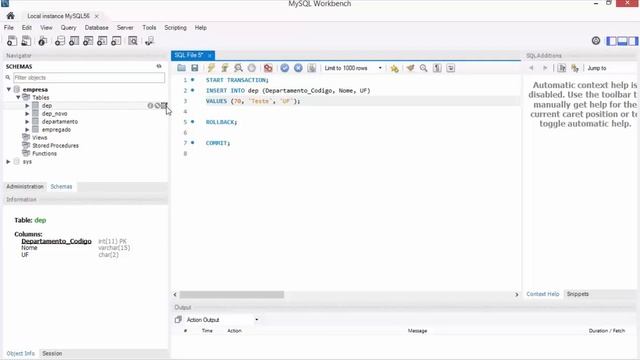Toggle auto-commit mode icon
640x360 pixels.
pos(311,68)
